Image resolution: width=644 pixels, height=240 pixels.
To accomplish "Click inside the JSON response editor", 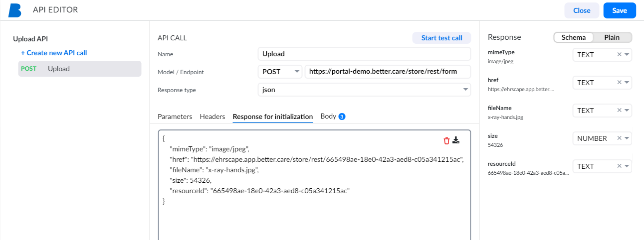I will pyautogui.click(x=314, y=185).
